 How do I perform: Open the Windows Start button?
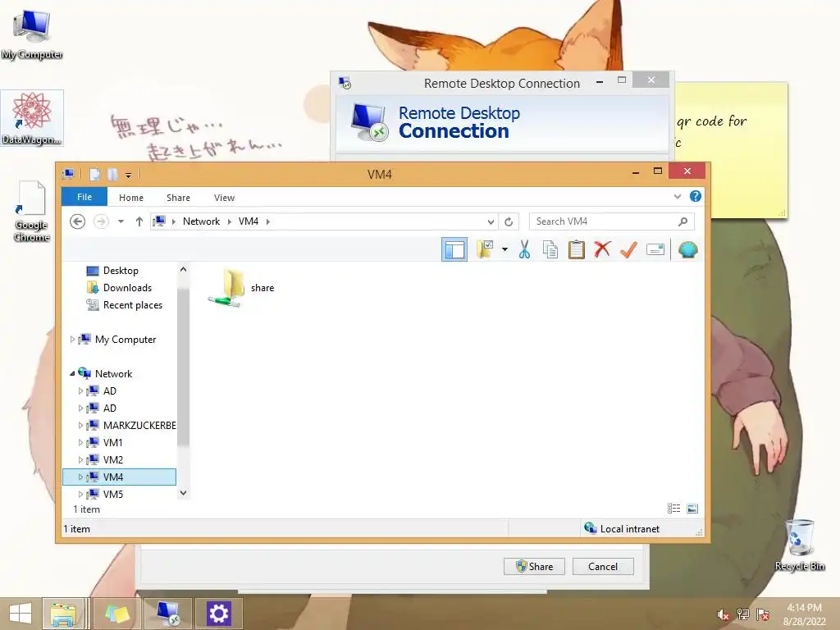tap(21, 614)
